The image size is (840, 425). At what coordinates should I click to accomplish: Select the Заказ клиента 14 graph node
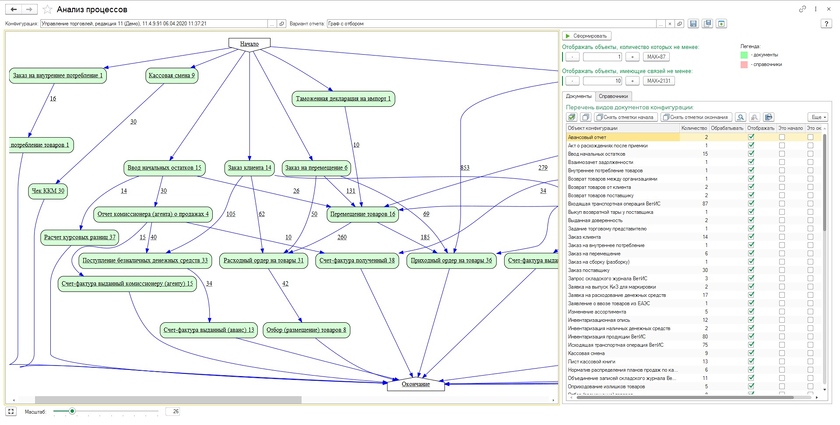tap(249, 167)
